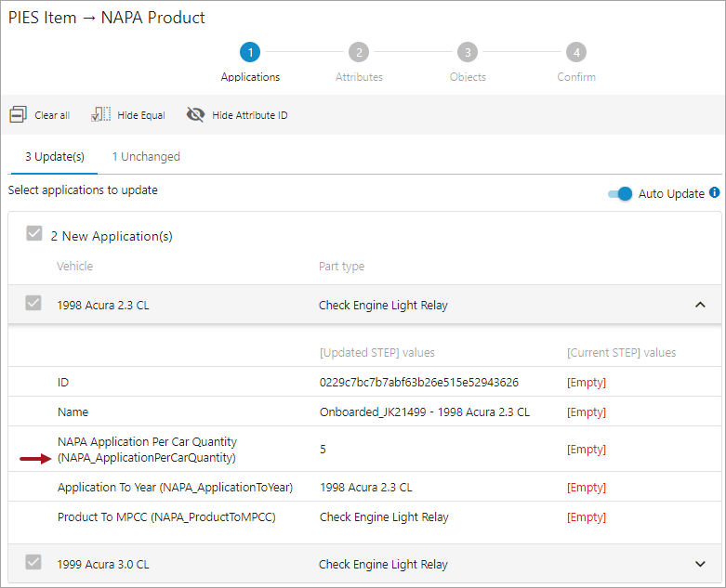Uncheck the 1998 Acura 2.3 CL checkbox

click(33, 303)
